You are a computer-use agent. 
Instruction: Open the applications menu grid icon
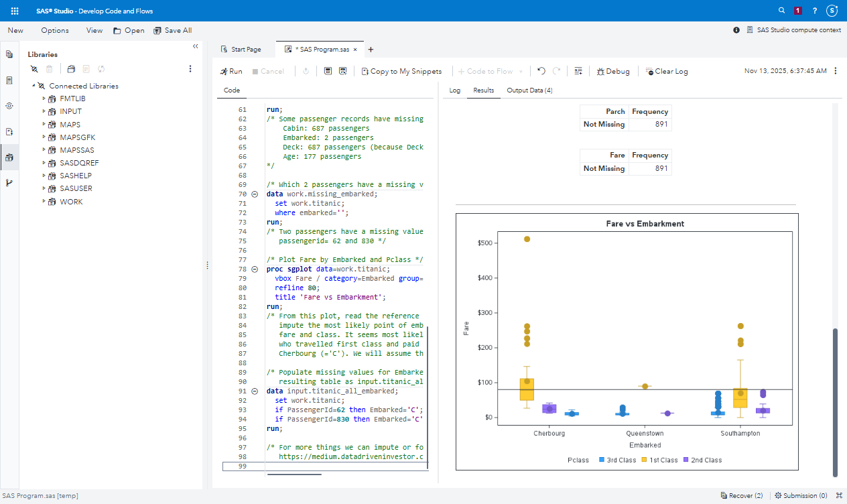tap(15, 11)
